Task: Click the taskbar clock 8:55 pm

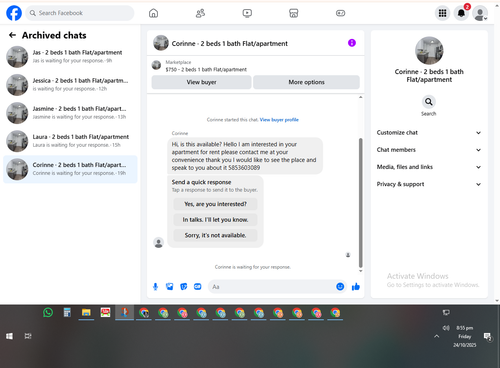Action: click(x=465, y=328)
